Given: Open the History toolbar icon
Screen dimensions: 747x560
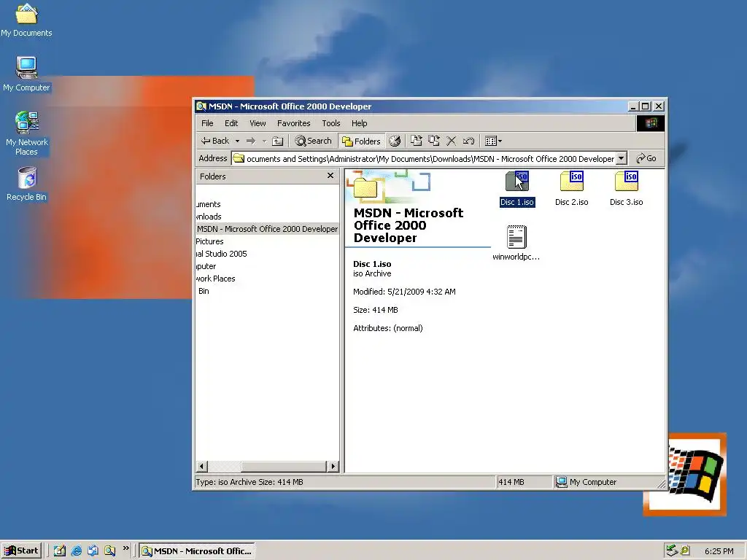Looking at the screenshot, I should [395, 141].
